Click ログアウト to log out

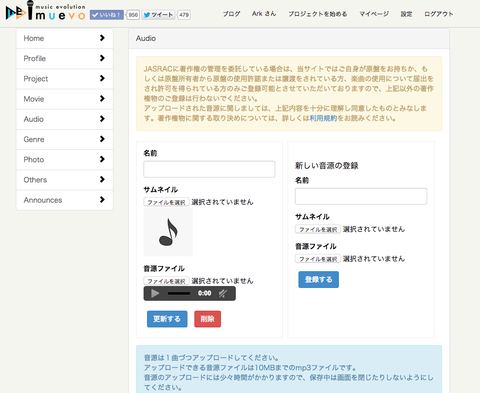(439, 14)
